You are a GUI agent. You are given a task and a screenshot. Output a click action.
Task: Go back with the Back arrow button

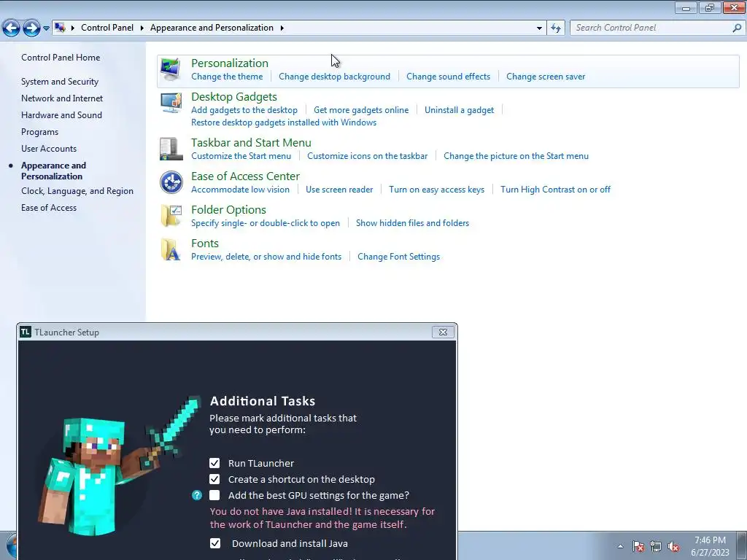click(x=11, y=28)
